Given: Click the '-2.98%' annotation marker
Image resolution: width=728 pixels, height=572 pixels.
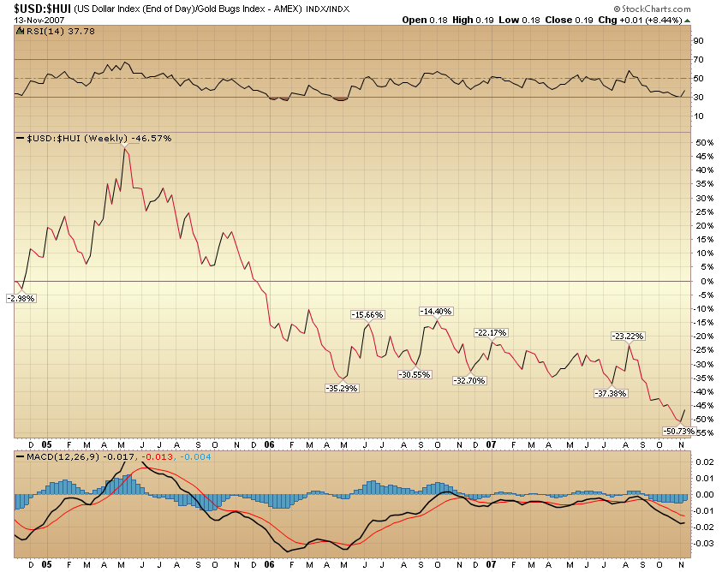Looking at the screenshot, I should (21, 299).
